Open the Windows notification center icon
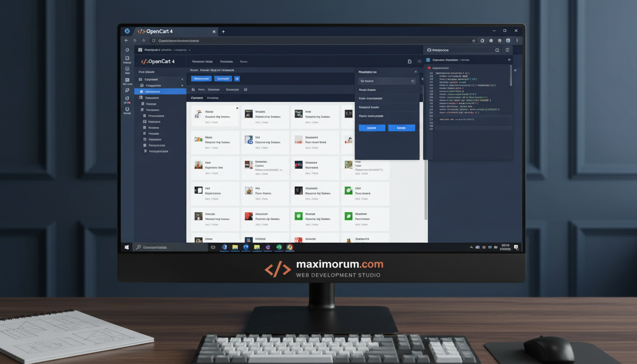The height and width of the screenshot is (364, 637). [517, 247]
